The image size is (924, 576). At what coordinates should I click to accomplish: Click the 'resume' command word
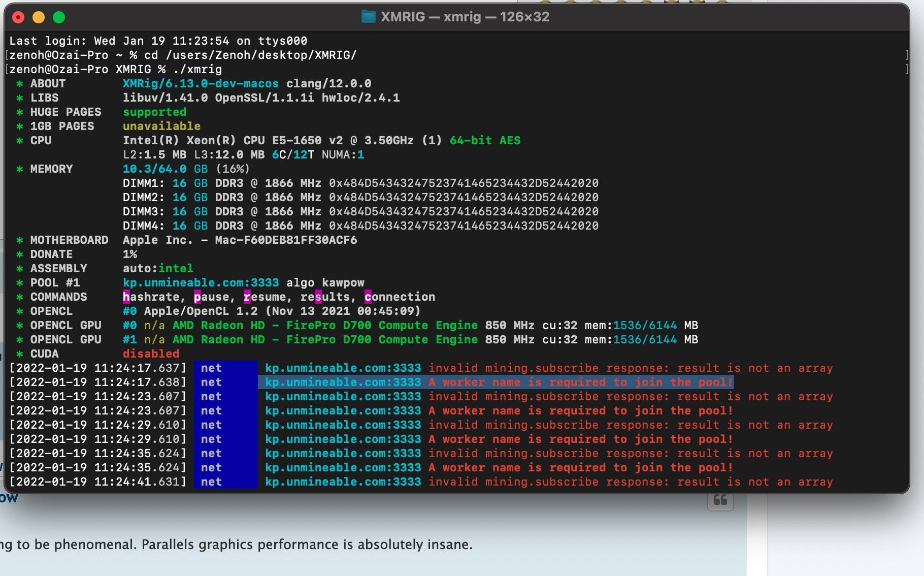pyautogui.click(x=265, y=297)
